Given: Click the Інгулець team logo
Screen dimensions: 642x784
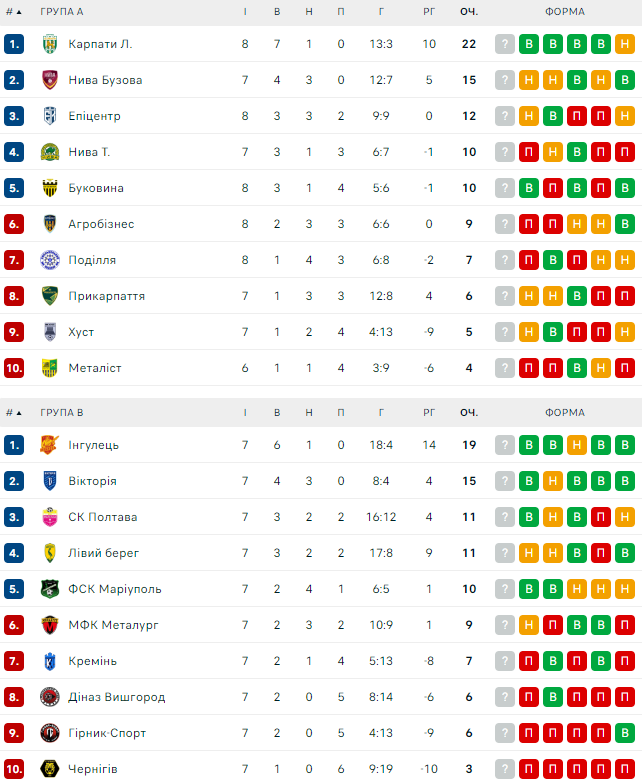Looking at the screenshot, I should [x=50, y=445].
